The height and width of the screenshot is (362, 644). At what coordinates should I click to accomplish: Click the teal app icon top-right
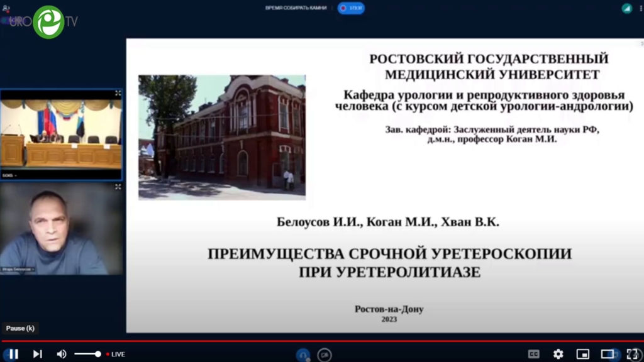[626, 8]
